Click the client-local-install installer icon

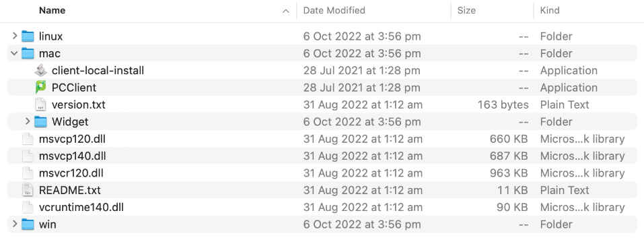40,70
